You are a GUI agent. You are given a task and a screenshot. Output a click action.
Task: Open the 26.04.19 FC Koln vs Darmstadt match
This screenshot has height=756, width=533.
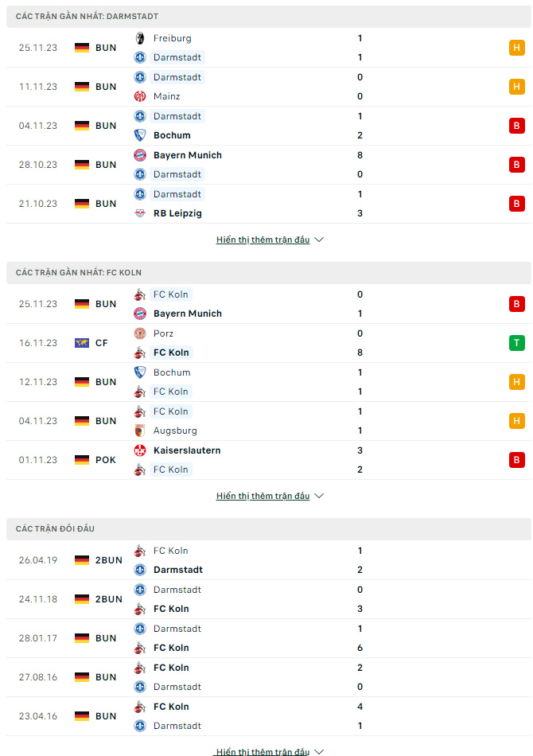tap(269, 560)
